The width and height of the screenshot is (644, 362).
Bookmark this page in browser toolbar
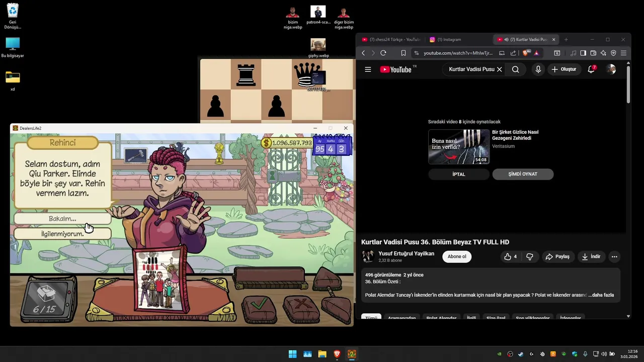(x=403, y=53)
